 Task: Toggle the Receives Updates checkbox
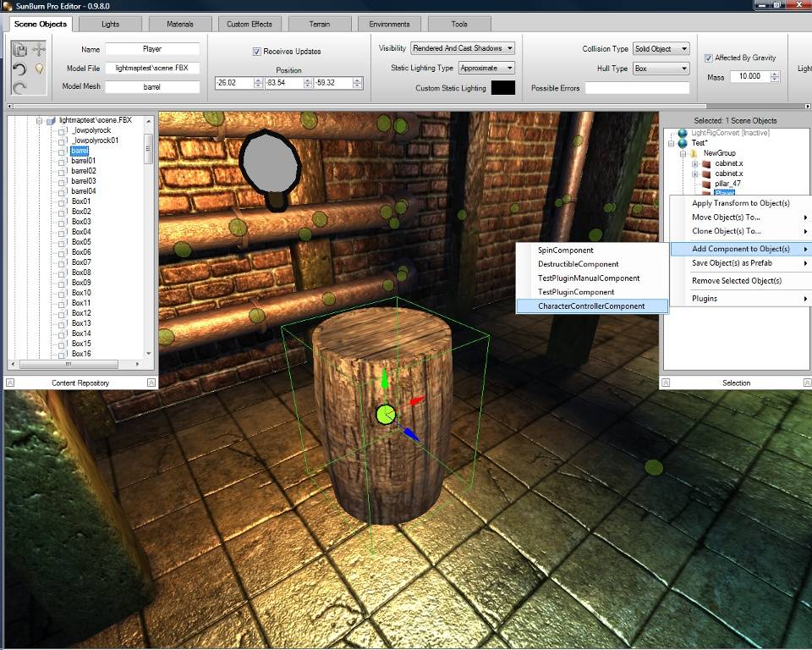[256, 52]
